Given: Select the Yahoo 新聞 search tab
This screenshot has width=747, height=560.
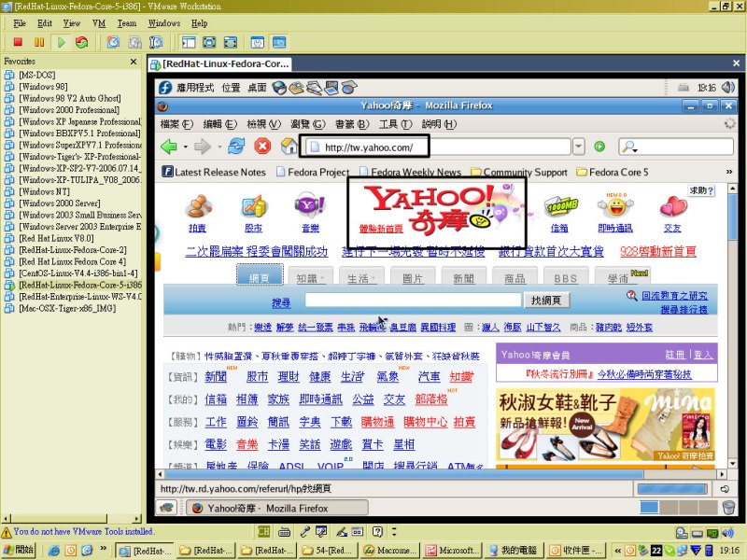Looking at the screenshot, I should pos(463,277).
